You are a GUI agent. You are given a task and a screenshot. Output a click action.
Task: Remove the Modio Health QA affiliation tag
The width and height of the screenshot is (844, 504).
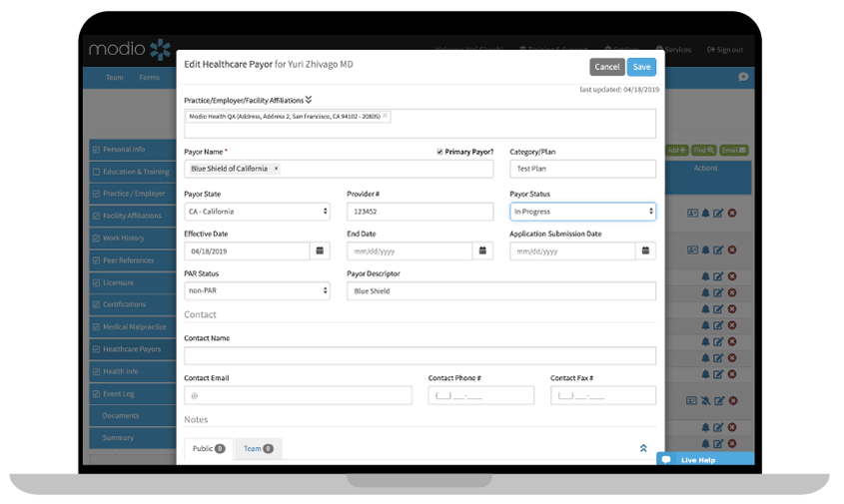385,116
